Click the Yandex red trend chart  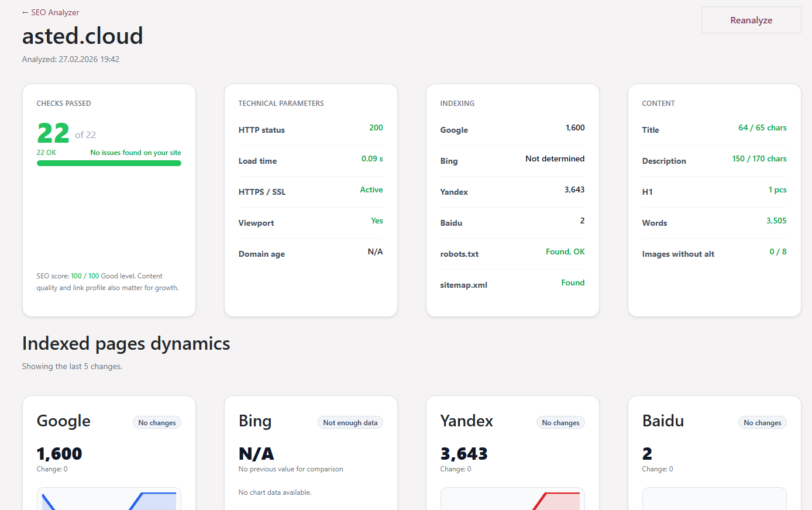pos(512,500)
